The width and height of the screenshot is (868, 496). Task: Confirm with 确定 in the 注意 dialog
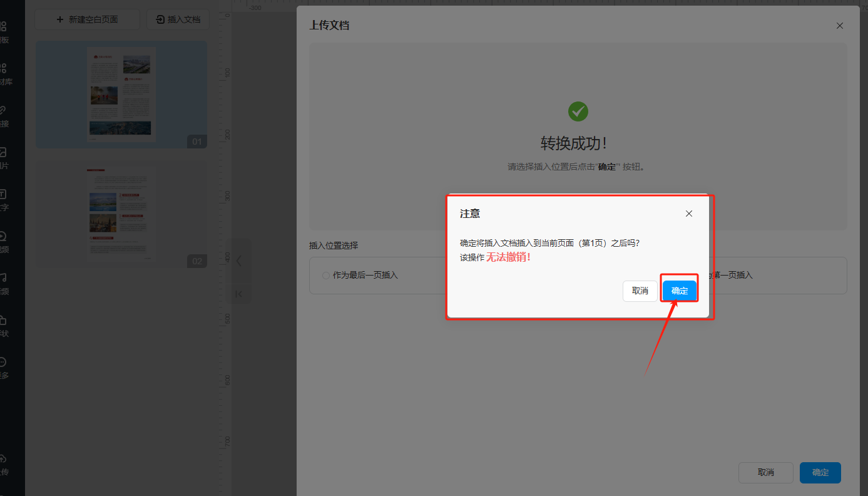[x=679, y=291]
